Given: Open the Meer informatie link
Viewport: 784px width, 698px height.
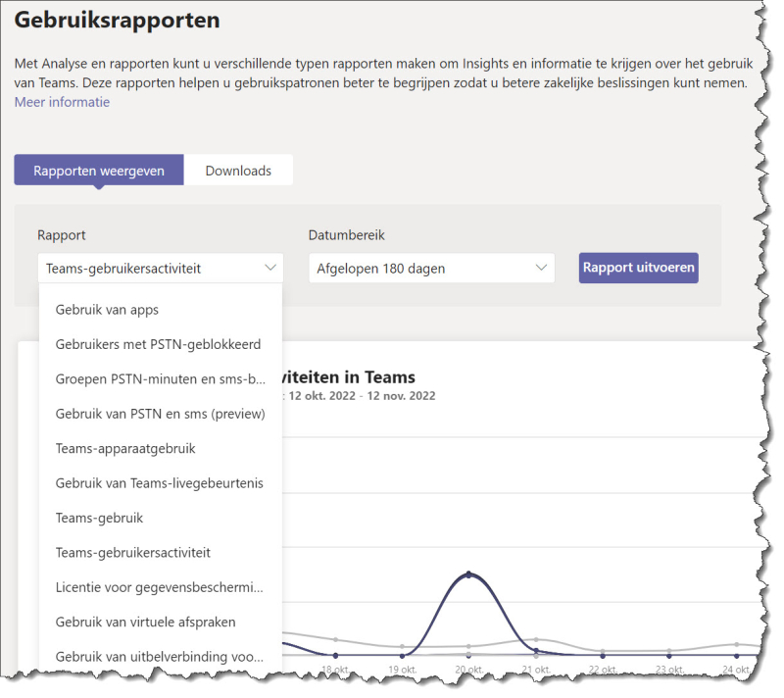Looking at the screenshot, I should (x=62, y=102).
